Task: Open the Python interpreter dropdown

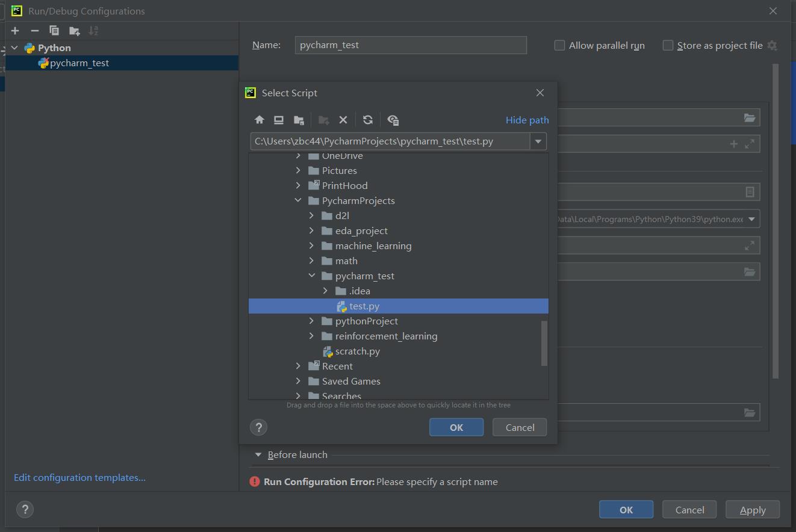Action: click(752, 219)
